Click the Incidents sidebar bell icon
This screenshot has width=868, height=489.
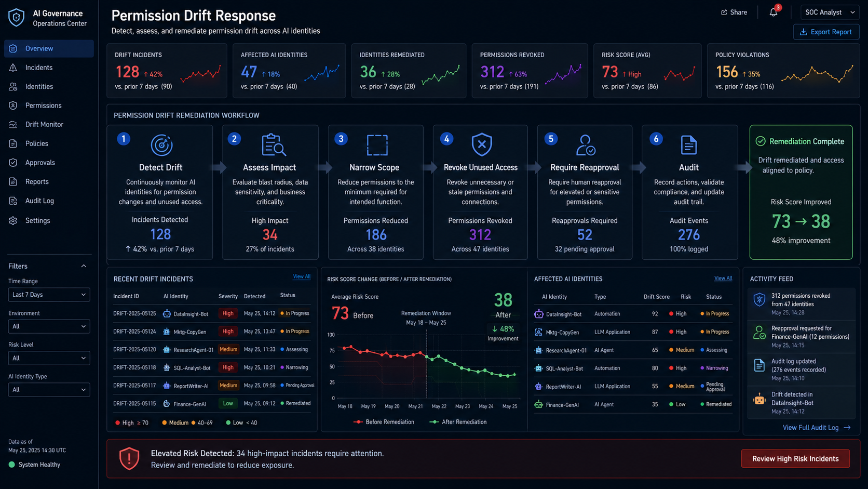click(13, 68)
